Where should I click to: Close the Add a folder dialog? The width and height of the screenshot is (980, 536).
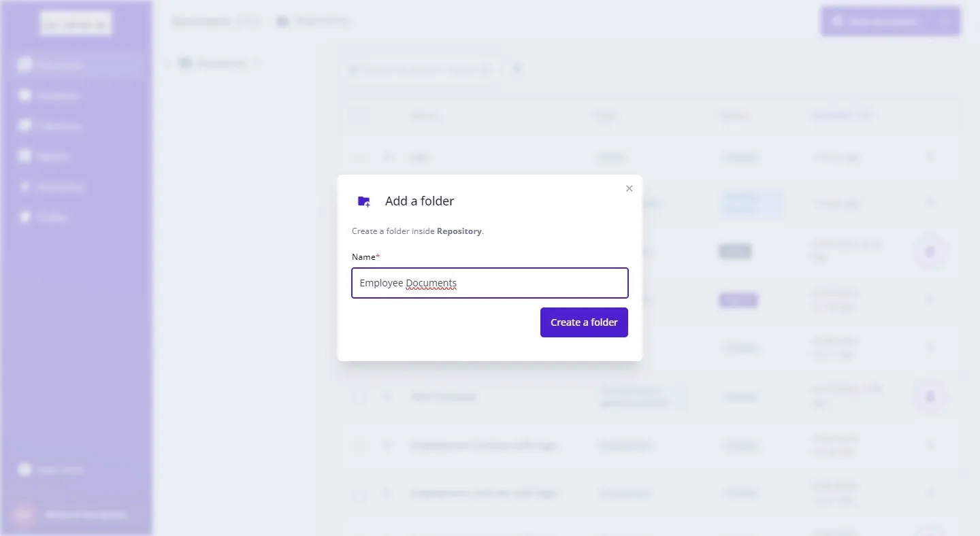[x=629, y=188]
